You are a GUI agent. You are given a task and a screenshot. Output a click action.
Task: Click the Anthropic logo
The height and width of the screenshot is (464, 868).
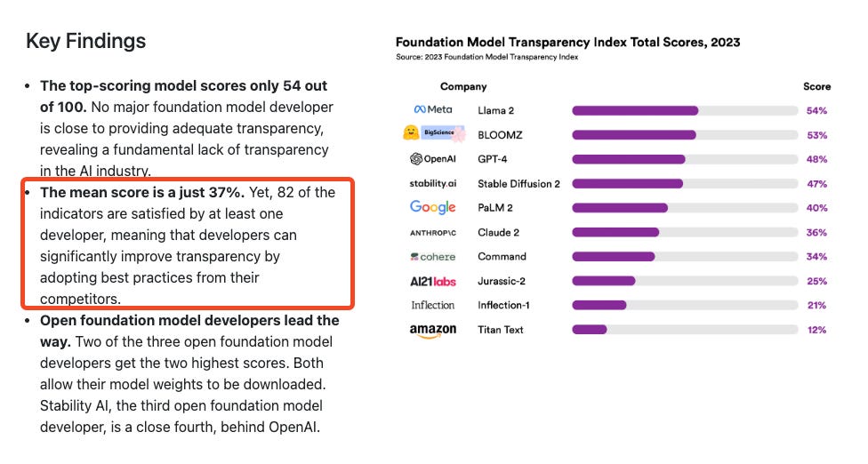pos(432,232)
